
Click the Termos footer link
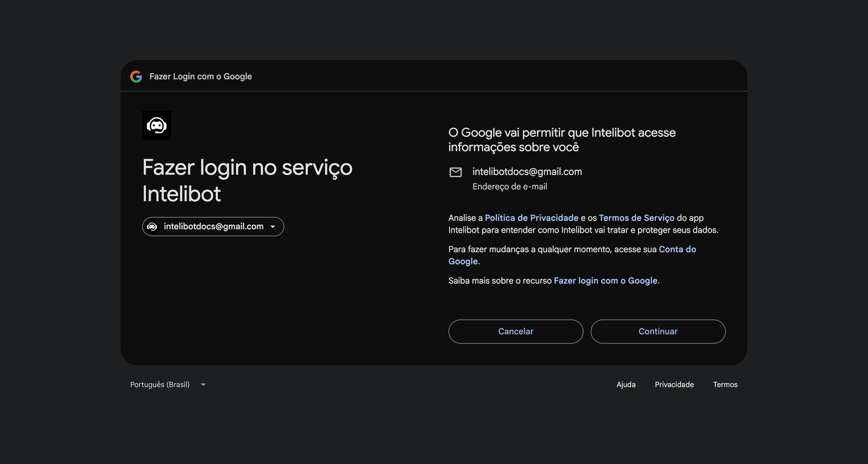click(x=725, y=384)
